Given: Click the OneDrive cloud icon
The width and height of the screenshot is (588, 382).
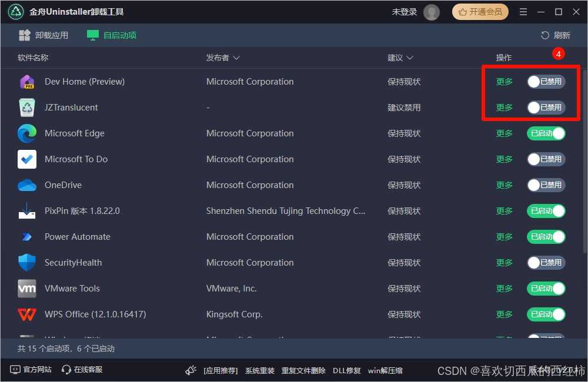Looking at the screenshot, I should tap(27, 185).
